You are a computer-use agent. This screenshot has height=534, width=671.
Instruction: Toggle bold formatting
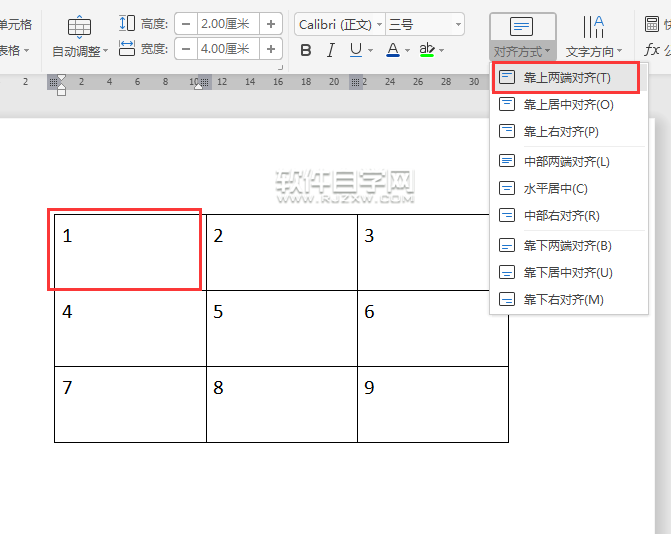coord(306,50)
